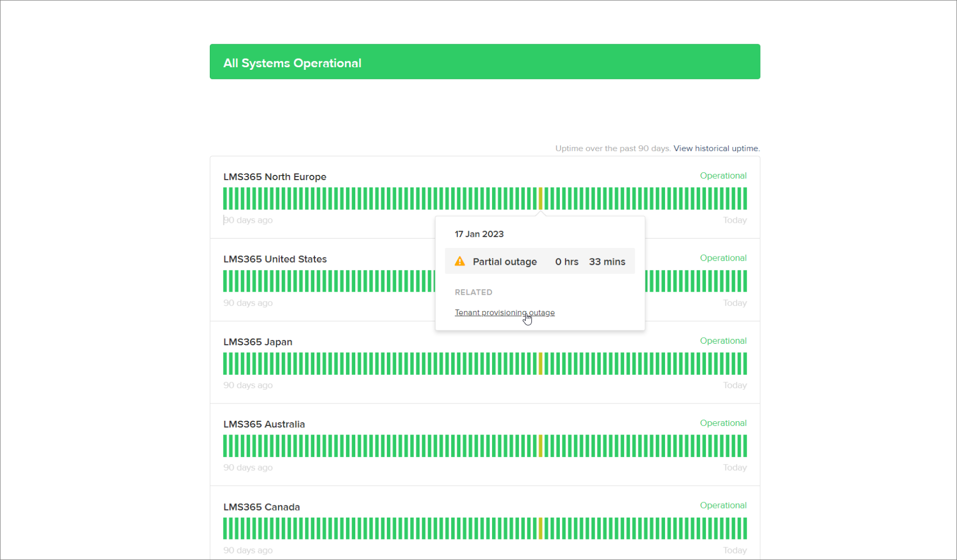Click the LMS365 United States heading
This screenshot has width=957, height=560.
click(x=275, y=259)
